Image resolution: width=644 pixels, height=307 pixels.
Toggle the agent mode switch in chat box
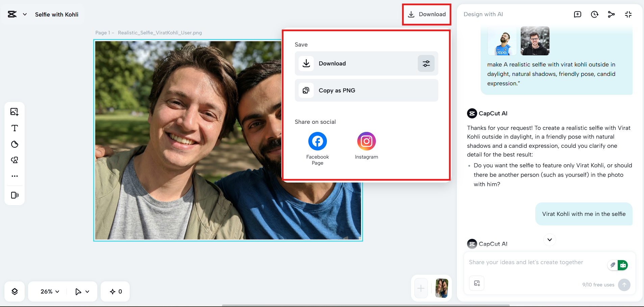pos(618,265)
